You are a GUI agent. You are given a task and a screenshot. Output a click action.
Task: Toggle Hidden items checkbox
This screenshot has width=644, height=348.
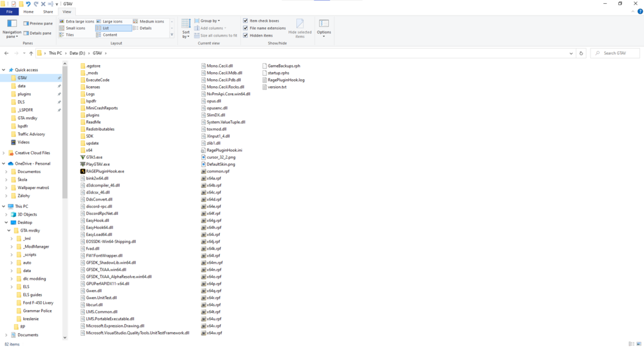click(x=258, y=35)
